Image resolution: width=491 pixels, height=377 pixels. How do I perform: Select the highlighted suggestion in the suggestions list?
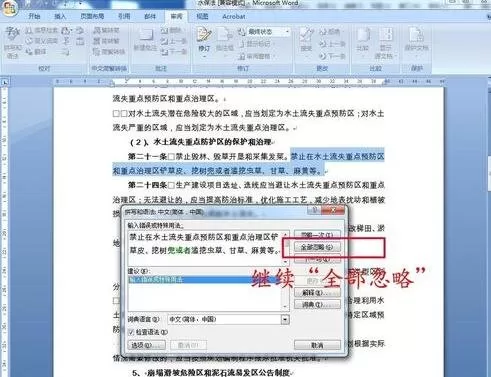tap(205, 280)
